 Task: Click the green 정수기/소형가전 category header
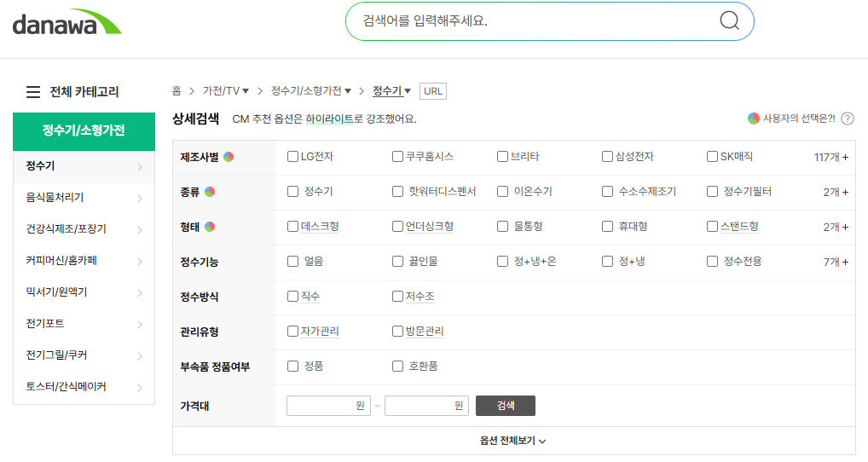pyautogui.click(x=84, y=131)
